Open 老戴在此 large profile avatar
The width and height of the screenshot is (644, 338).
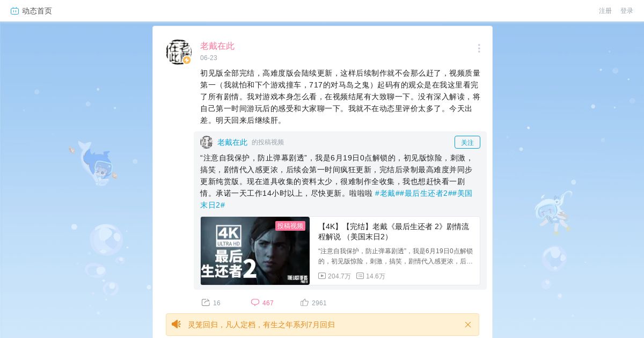point(179,52)
